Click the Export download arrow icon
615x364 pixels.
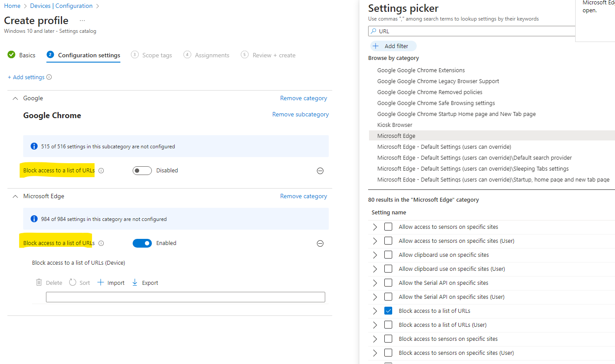pos(135,283)
